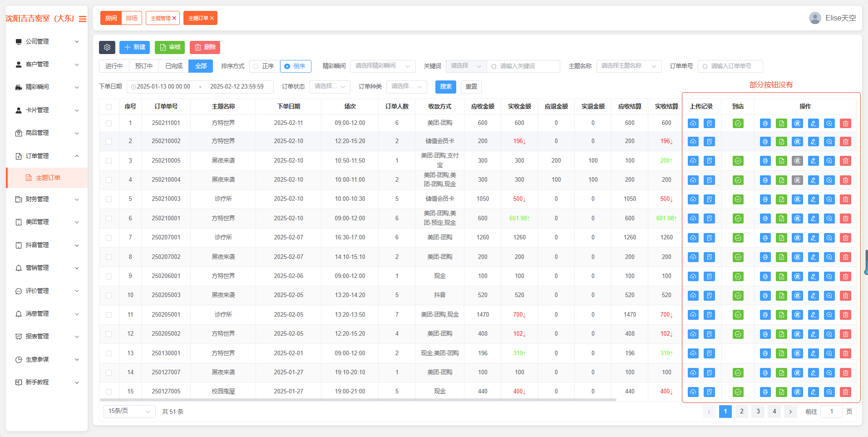
Task: Toggle arrived checkmark for order 250127005
Action: tap(738, 392)
